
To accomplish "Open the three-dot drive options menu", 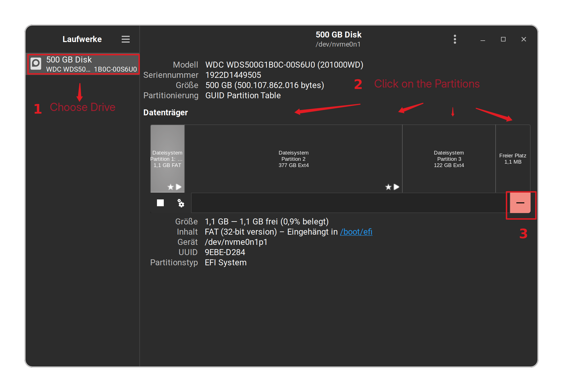I will tap(455, 39).
